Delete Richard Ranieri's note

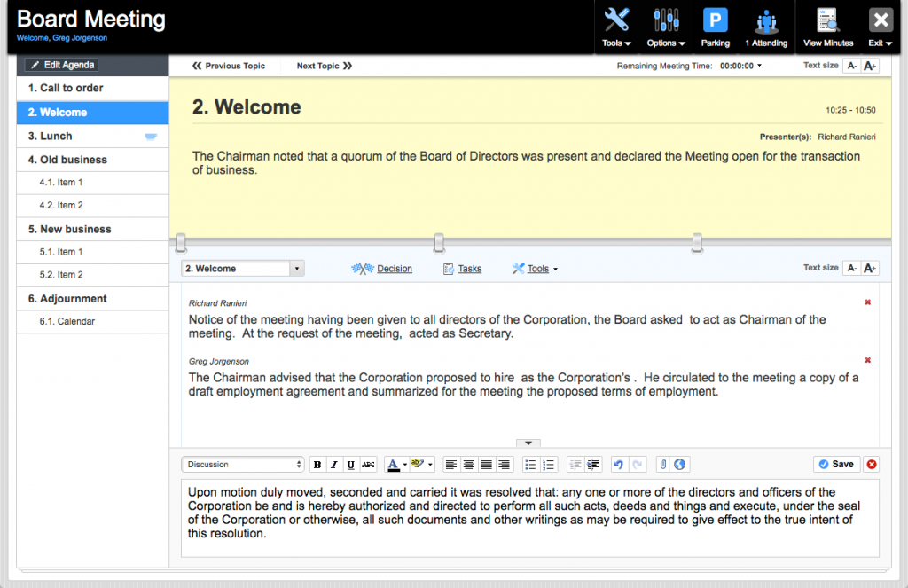click(x=867, y=302)
